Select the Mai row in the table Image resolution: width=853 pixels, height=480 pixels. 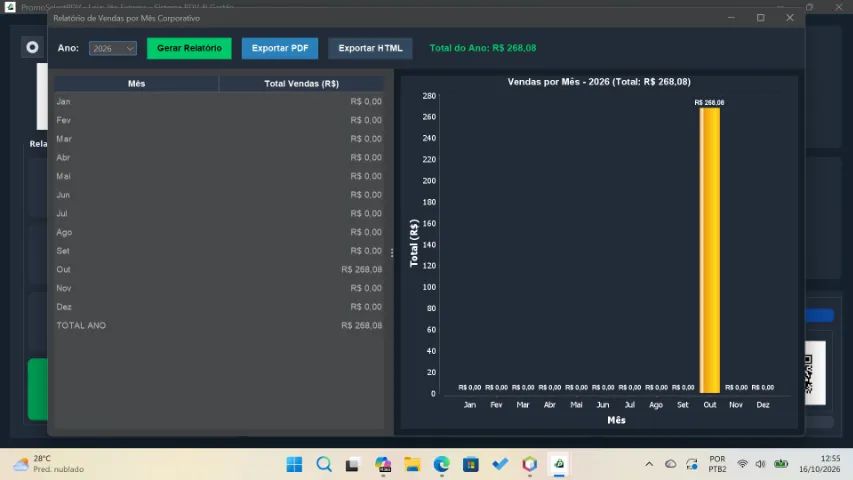coord(219,176)
